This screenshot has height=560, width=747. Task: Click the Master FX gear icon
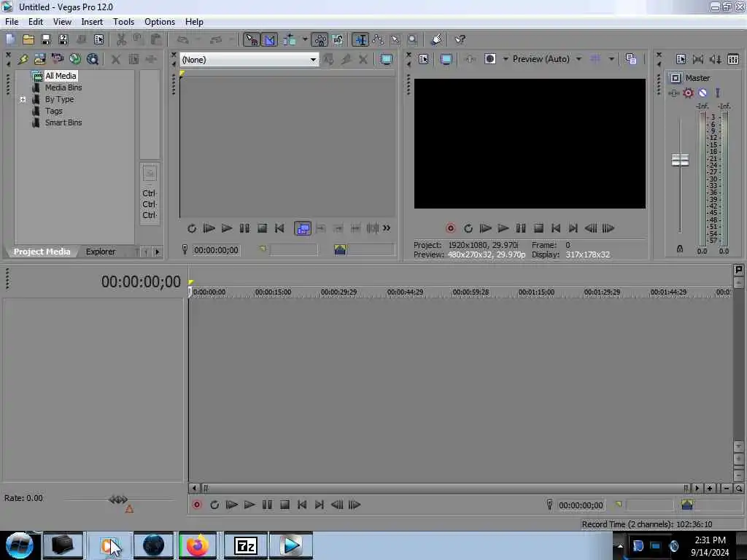(x=688, y=93)
